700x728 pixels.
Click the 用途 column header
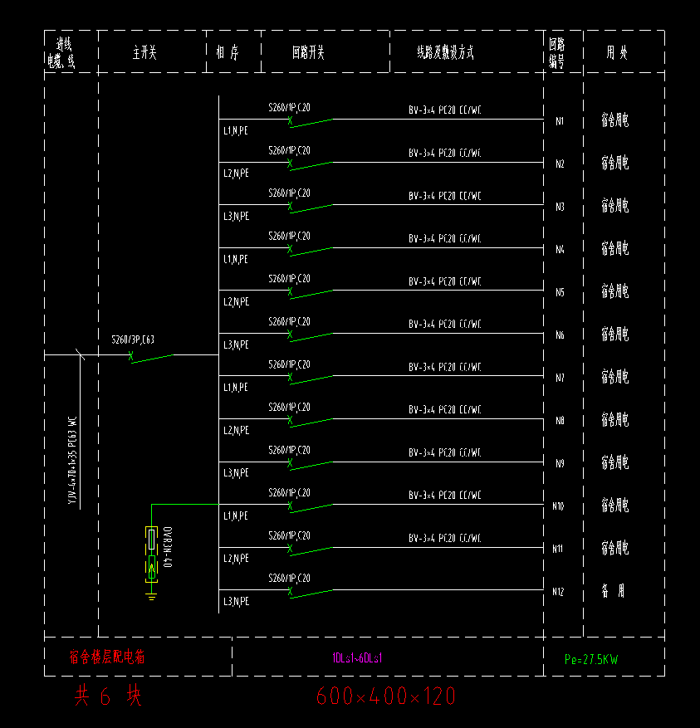(x=616, y=52)
